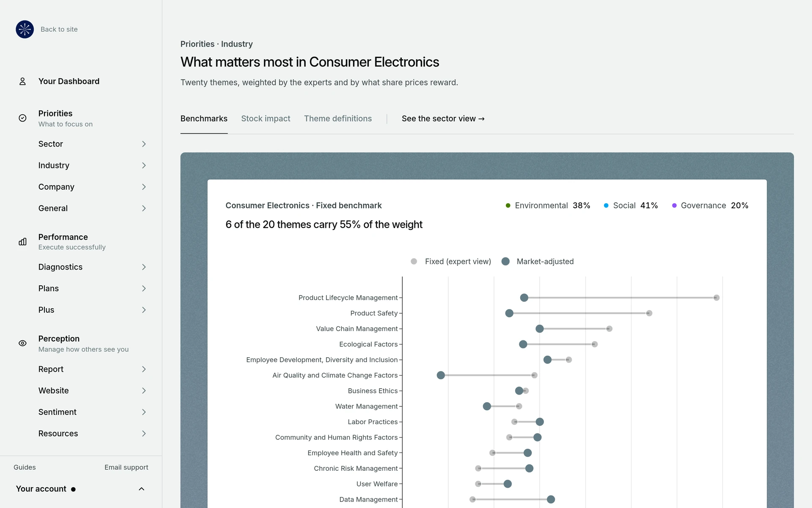Click the Your account status dot

pos(73,489)
